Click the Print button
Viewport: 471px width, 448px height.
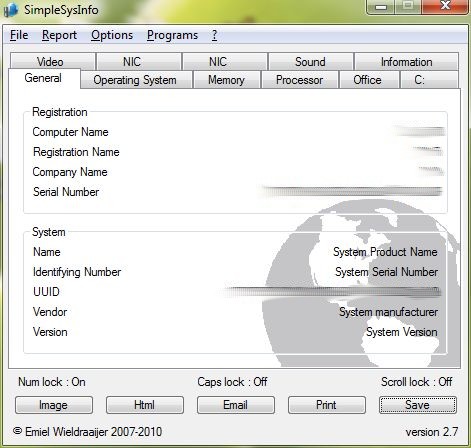click(x=327, y=405)
